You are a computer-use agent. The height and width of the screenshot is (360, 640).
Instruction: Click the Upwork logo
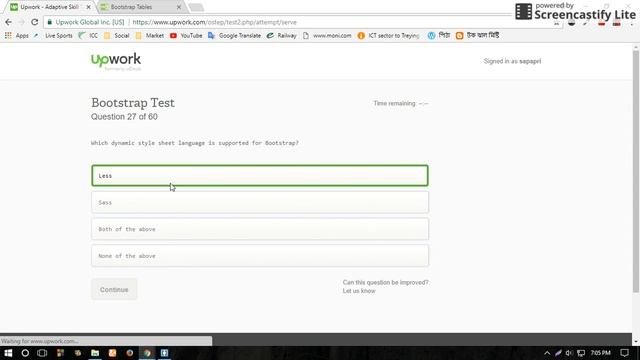click(116, 61)
